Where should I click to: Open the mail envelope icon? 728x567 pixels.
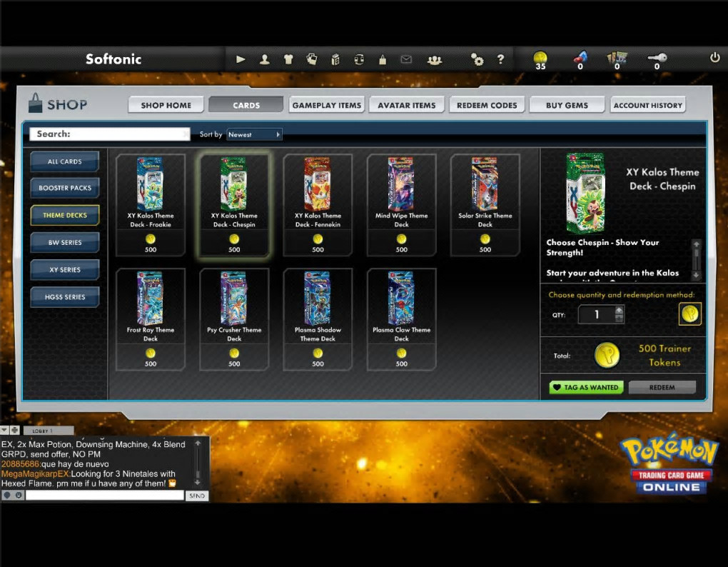point(406,59)
